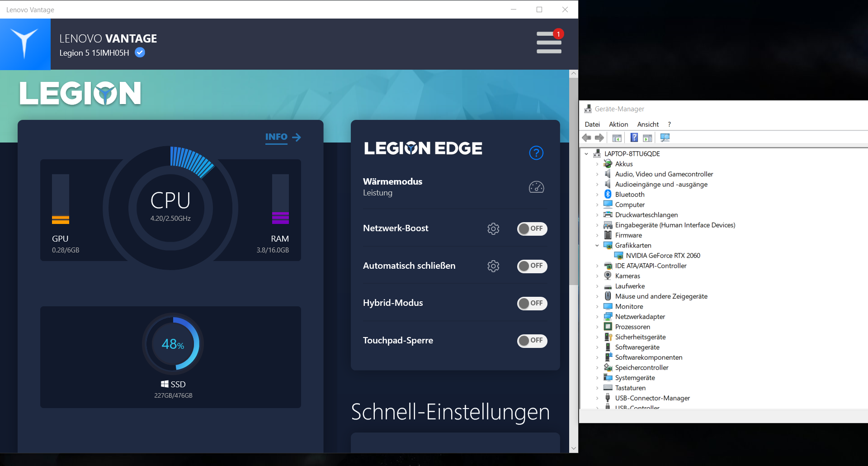Click the Vantage scrollbar up arrow
The height and width of the screenshot is (466, 868).
[x=574, y=73]
